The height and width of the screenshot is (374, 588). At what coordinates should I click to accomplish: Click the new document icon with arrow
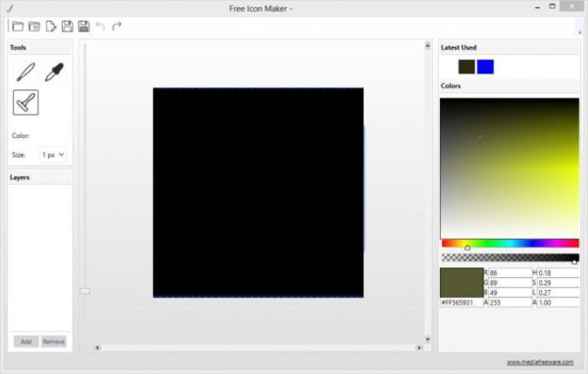(x=51, y=26)
